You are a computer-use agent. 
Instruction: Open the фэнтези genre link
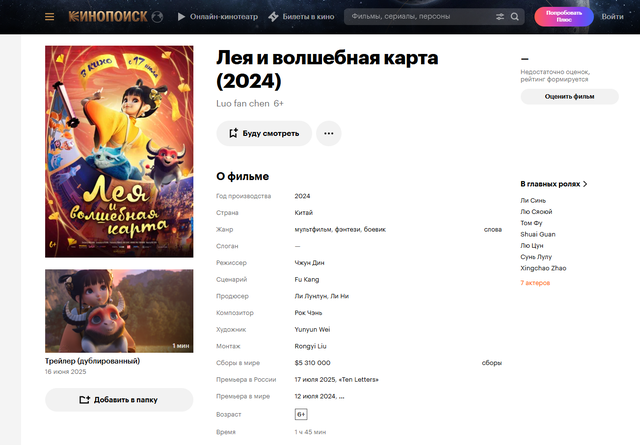[347, 229]
